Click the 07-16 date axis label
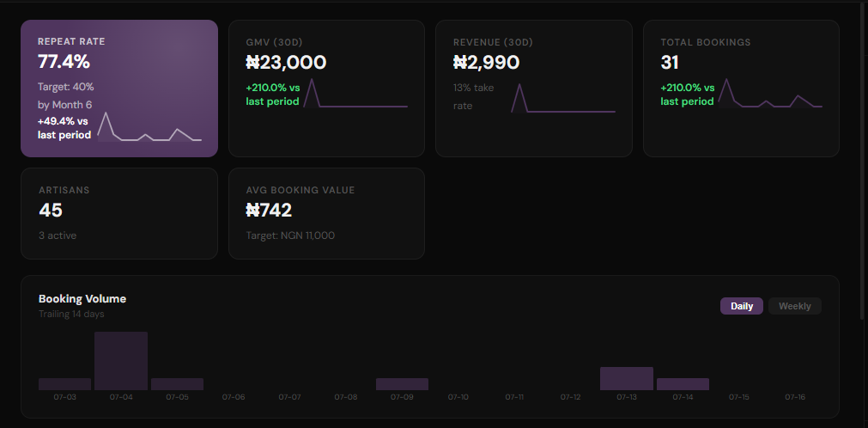868x428 pixels. [x=794, y=397]
